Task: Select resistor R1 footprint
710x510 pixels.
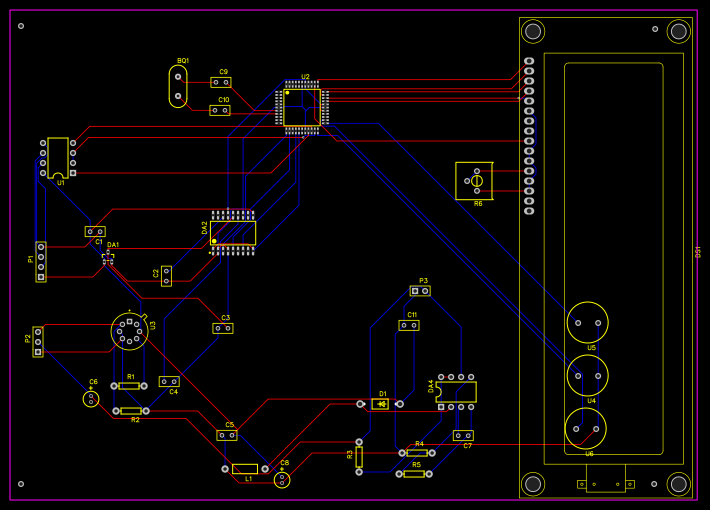Action: point(129,386)
